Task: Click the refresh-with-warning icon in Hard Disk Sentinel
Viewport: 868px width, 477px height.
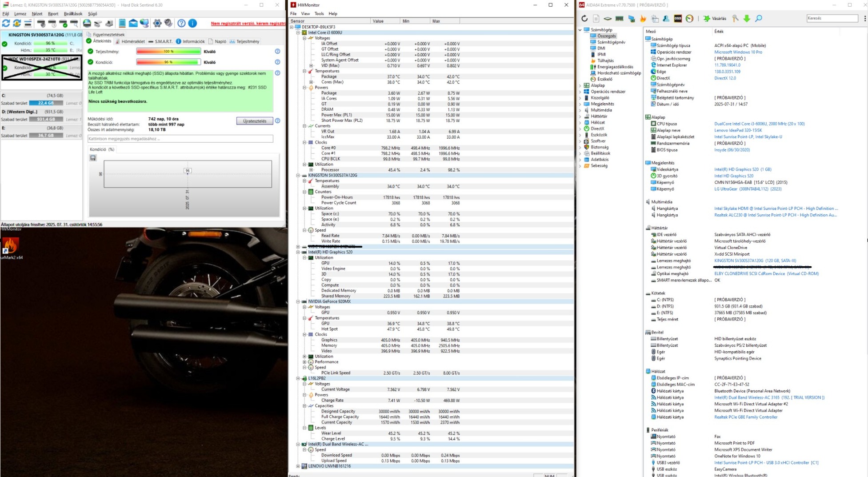Action: coord(17,23)
